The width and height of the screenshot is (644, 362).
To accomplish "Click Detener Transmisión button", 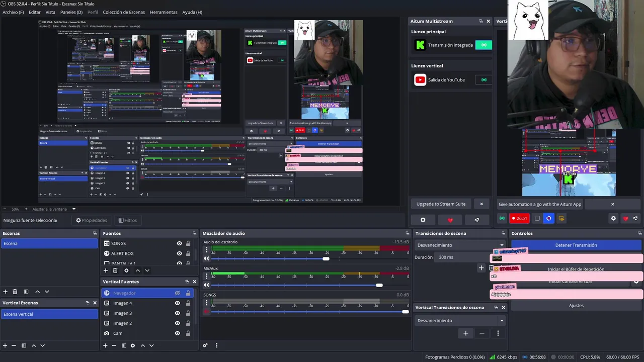I will pyautogui.click(x=576, y=245).
